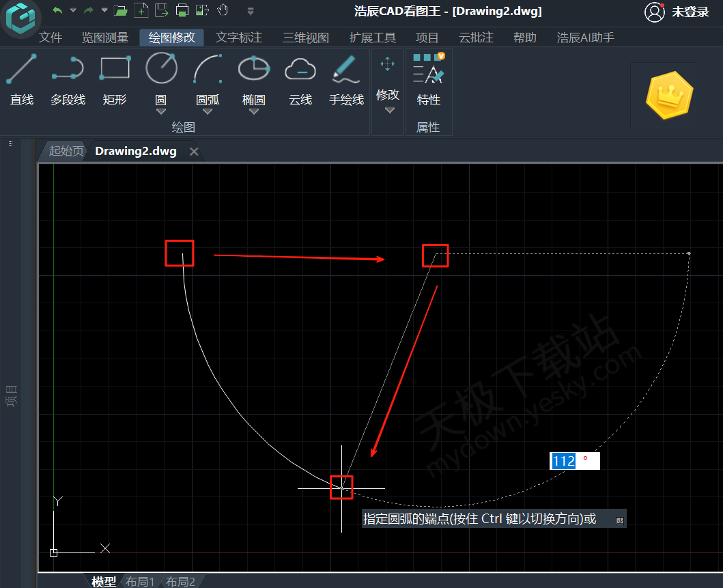
Task: Activate the Pan hand tool
Action: [223, 10]
